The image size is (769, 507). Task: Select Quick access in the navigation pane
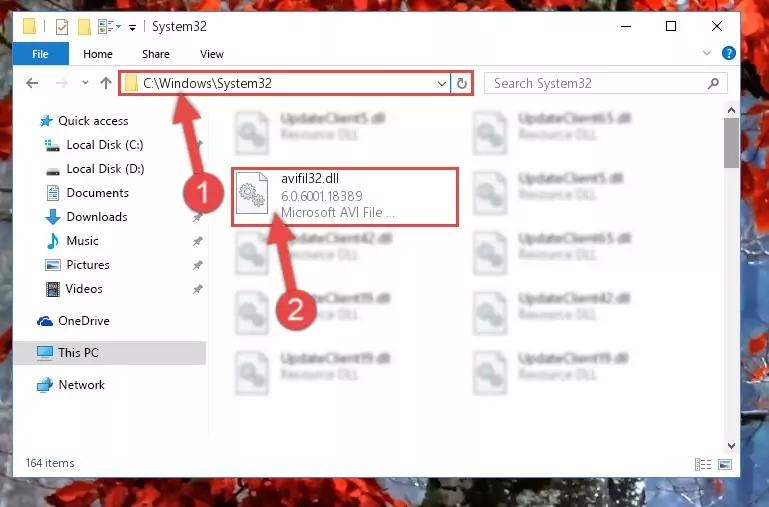(x=93, y=121)
